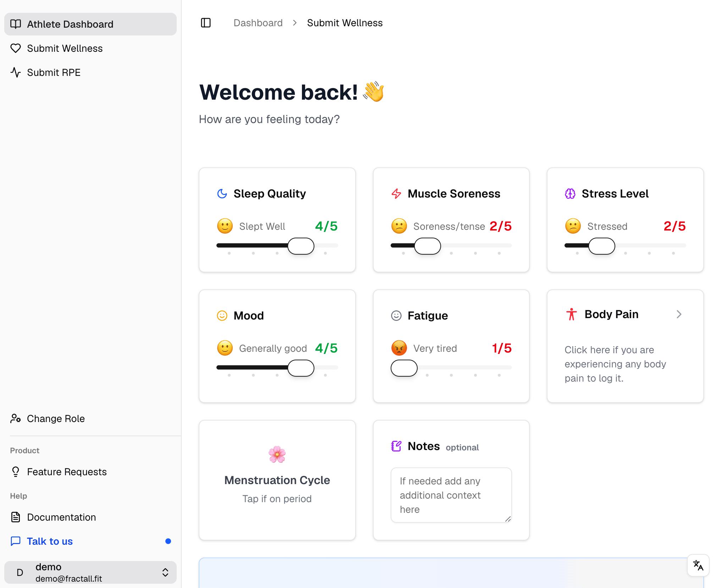This screenshot has width=721, height=588.
Task: Click the blue notification dot on Talk to us
Action: tap(168, 541)
